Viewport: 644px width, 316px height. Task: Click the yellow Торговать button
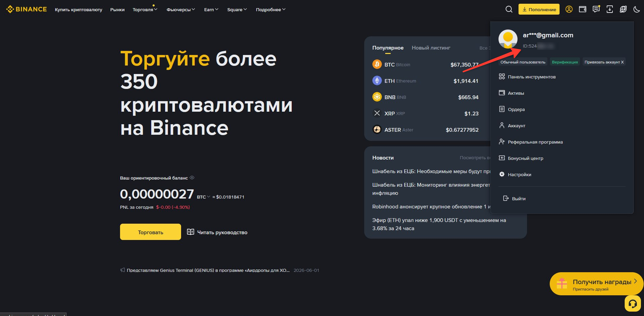151,232
